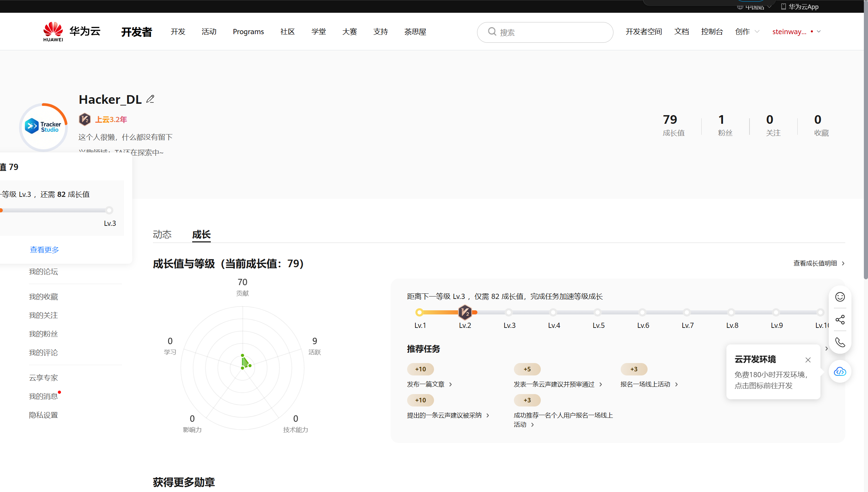Open the smiley feedback icon
The width and height of the screenshot is (868, 492).
tap(840, 297)
